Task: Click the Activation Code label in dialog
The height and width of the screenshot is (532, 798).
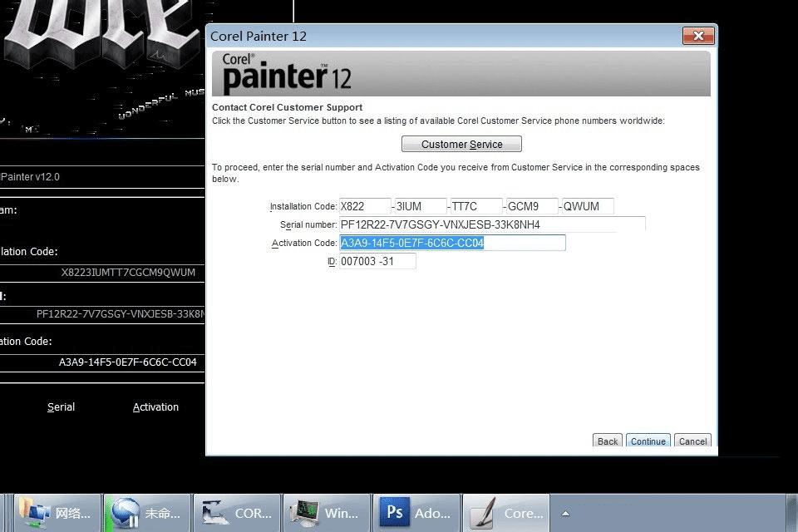Action: coord(304,243)
